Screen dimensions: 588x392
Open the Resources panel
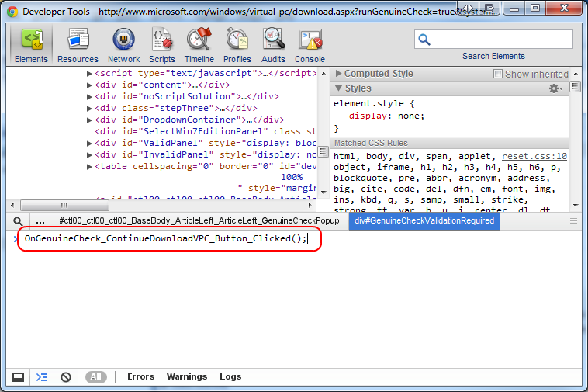(x=78, y=45)
